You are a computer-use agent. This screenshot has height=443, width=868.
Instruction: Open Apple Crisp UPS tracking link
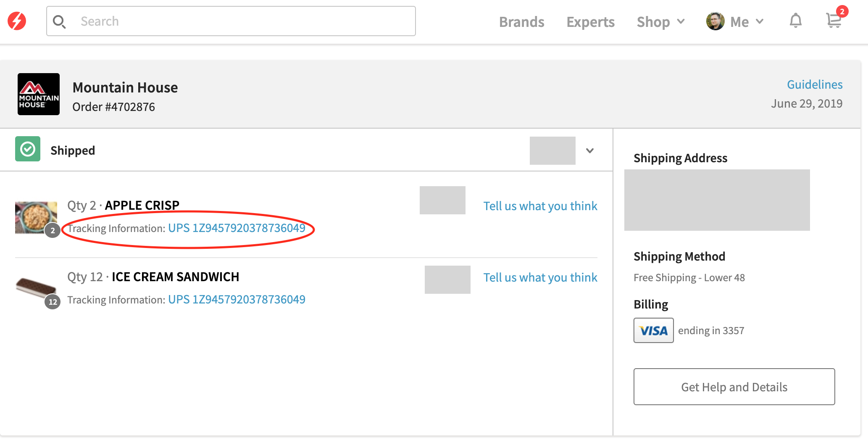click(237, 228)
